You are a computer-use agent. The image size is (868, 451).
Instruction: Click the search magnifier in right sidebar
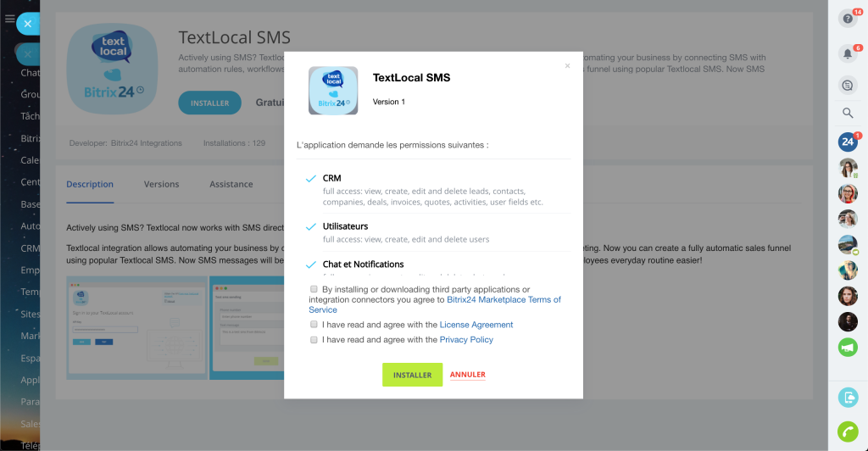point(847,113)
